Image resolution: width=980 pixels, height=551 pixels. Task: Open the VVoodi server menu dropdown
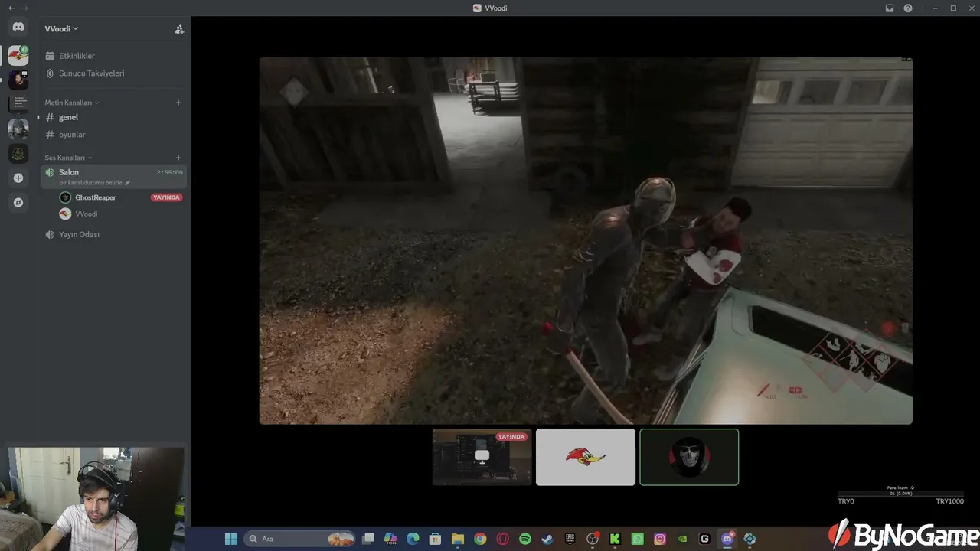click(61, 29)
